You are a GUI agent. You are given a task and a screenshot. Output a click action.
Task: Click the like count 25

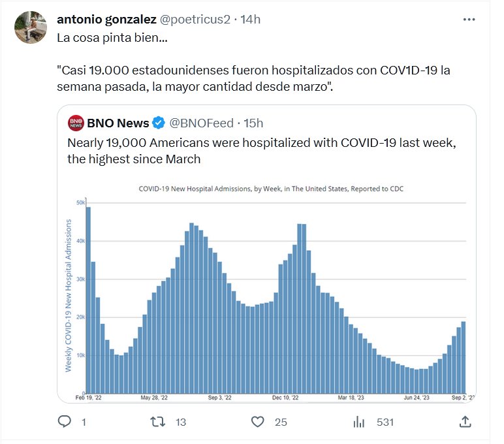point(281,422)
